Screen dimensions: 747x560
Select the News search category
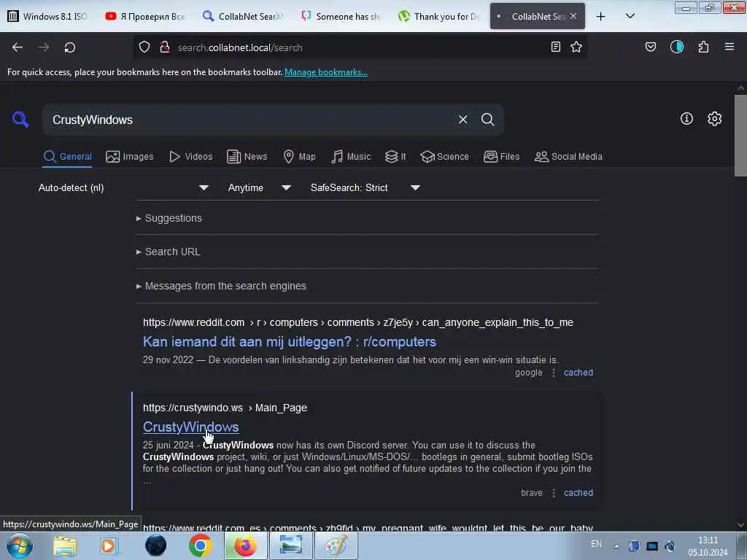coord(247,157)
